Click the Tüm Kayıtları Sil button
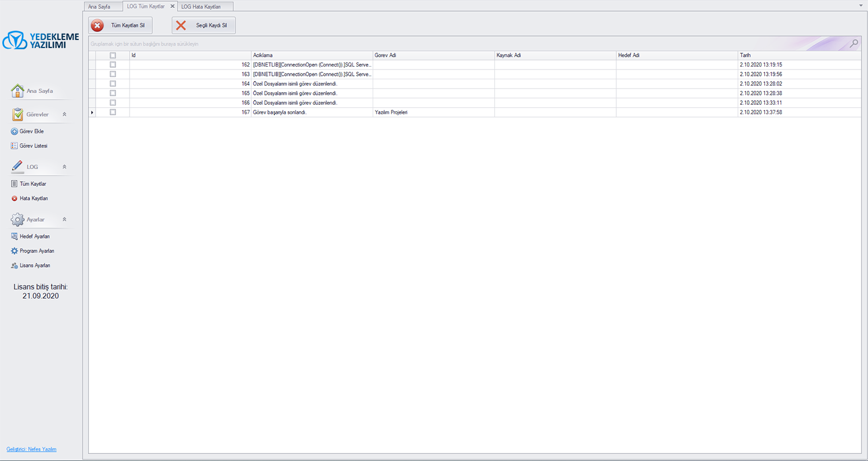 [120, 25]
